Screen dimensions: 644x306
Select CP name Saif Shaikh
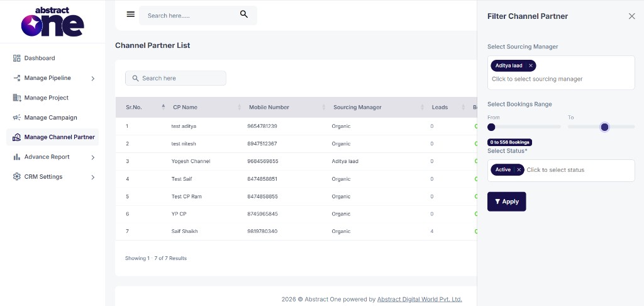184,232
